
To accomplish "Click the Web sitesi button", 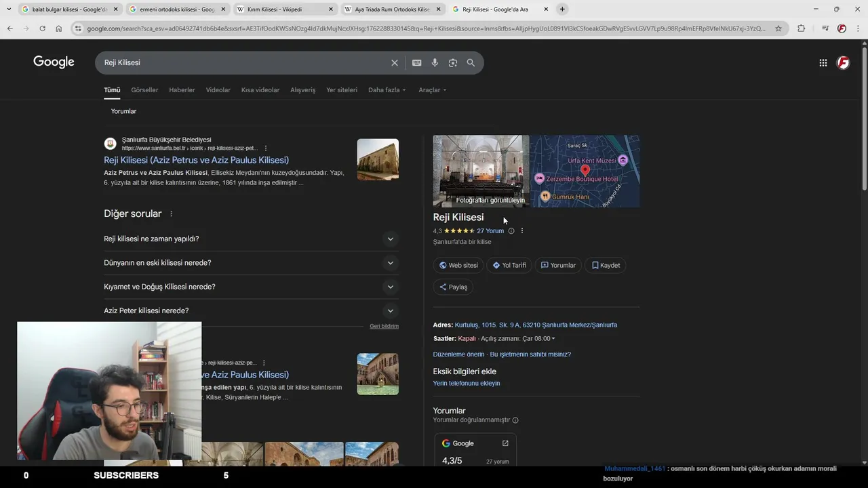I will pos(458,266).
